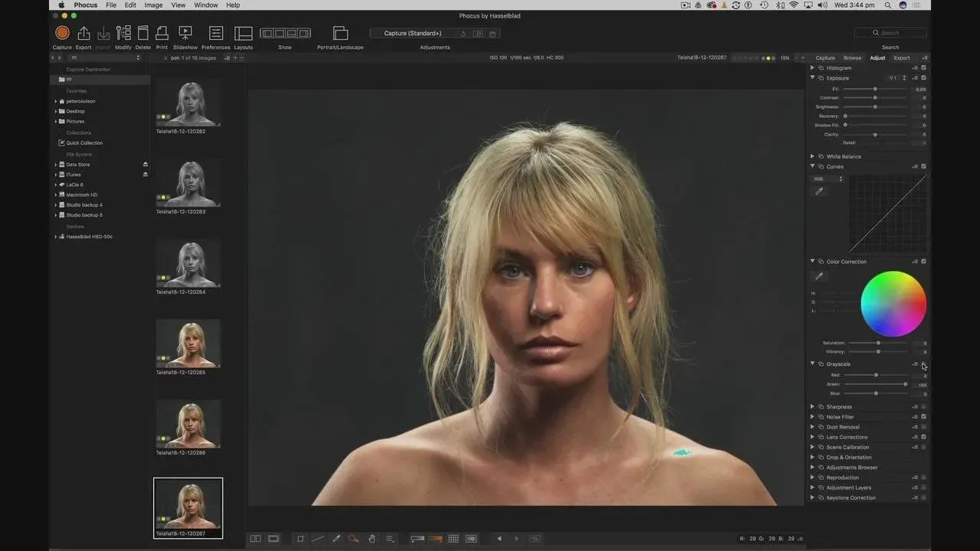
Task: Expand the White Balance section
Action: click(x=812, y=157)
